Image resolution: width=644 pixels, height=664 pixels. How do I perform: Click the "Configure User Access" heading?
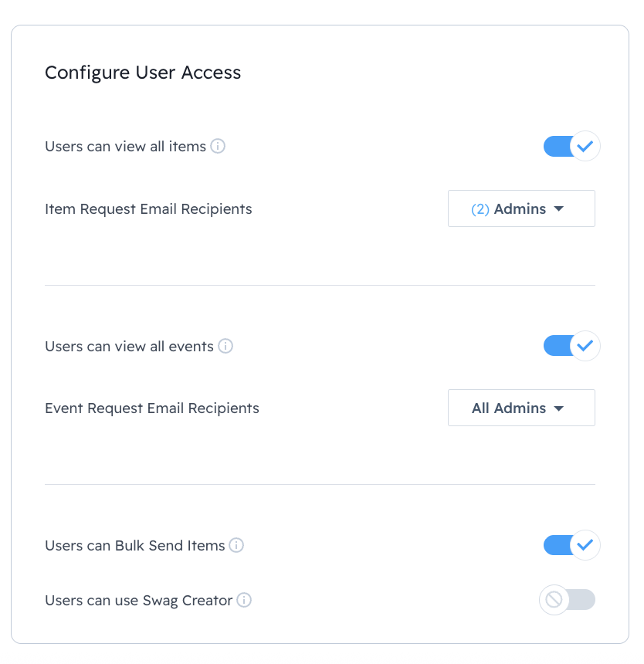pos(143,73)
